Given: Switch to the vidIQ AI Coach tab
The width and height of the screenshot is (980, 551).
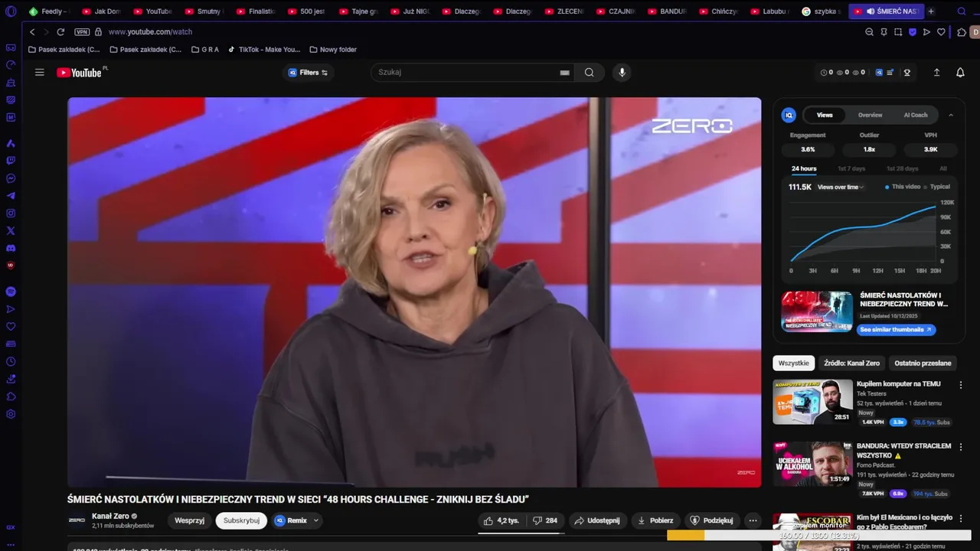Looking at the screenshot, I should [916, 115].
